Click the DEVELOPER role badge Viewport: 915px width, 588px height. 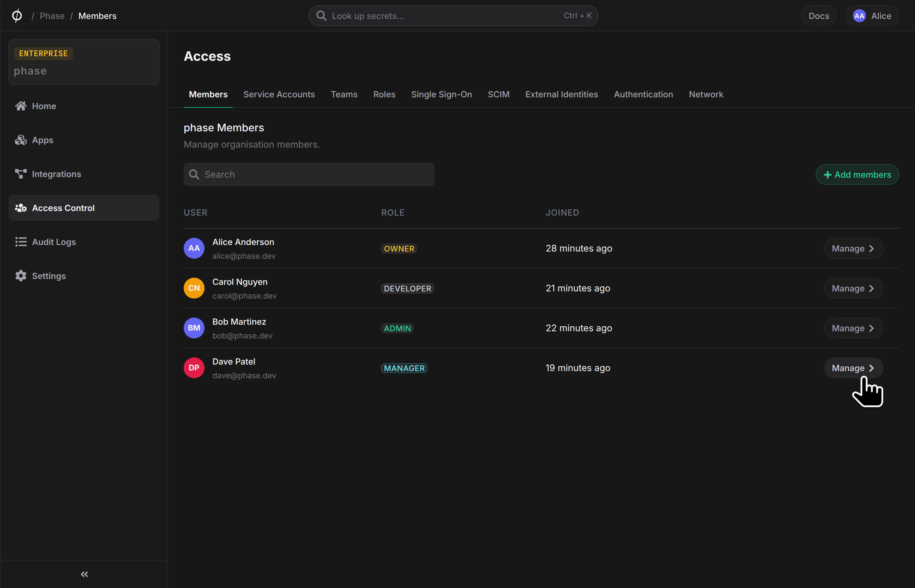click(x=407, y=288)
